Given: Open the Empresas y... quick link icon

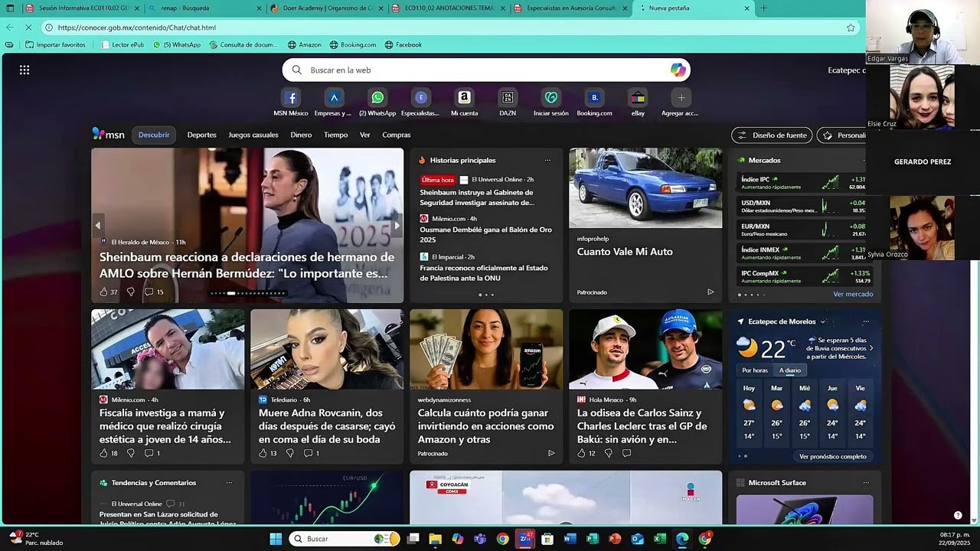Looking at the screenshot, I should pyautogui.click(x=333, y=98).
